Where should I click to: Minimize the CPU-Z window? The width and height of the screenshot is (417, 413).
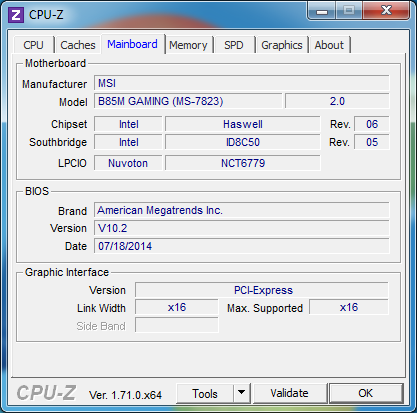point(322,11)
